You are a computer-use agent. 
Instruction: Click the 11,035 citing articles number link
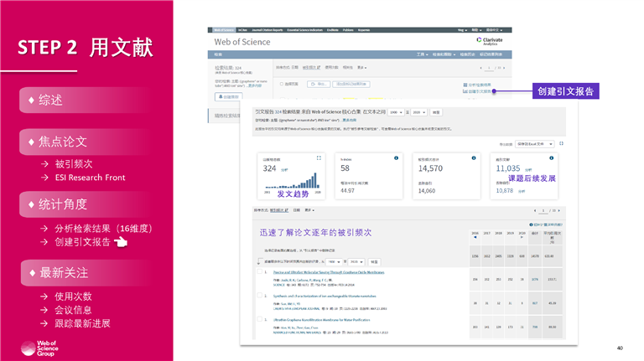(x=508, y=168)
